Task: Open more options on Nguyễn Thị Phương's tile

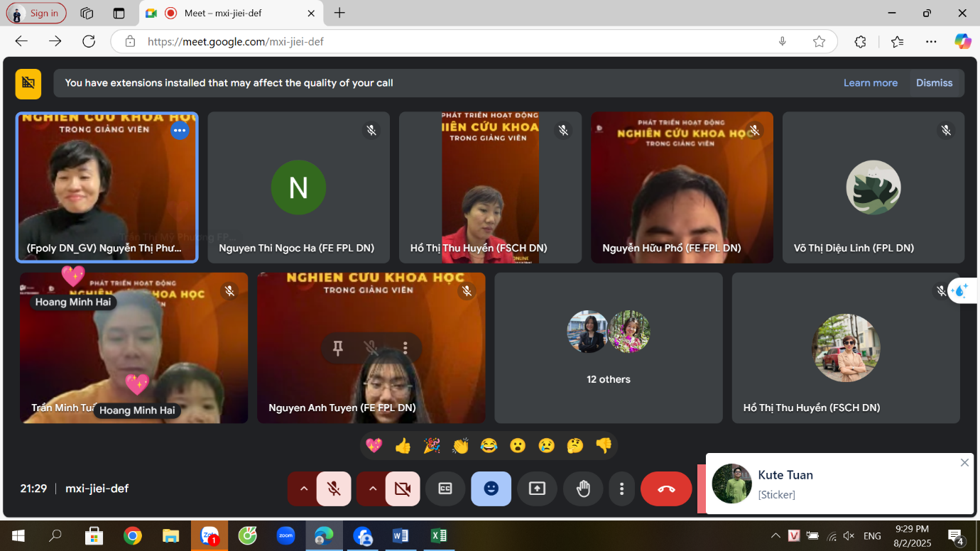Action: 180,131
